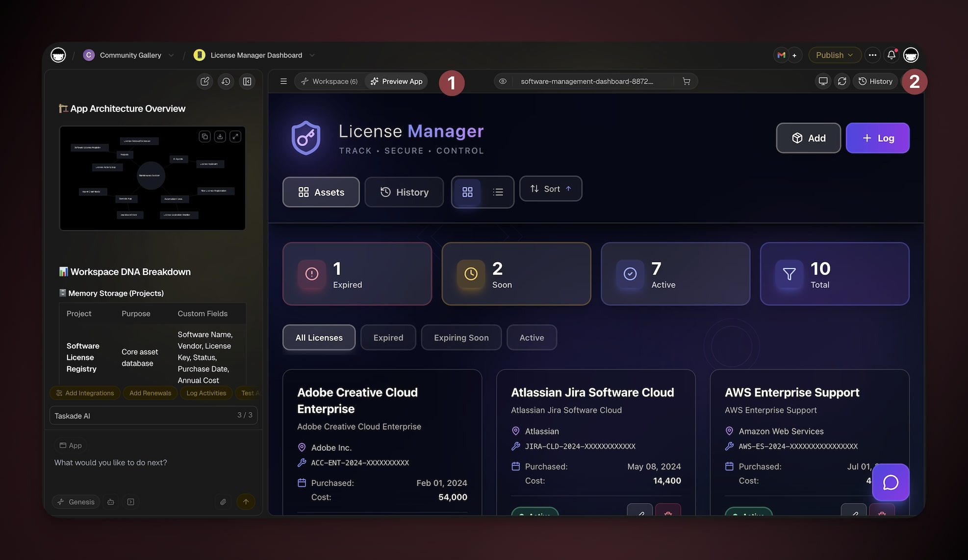The width and height of the screenshot is (968, 560).
Task: Switch to grid view layout
Action: pos(467,192)
